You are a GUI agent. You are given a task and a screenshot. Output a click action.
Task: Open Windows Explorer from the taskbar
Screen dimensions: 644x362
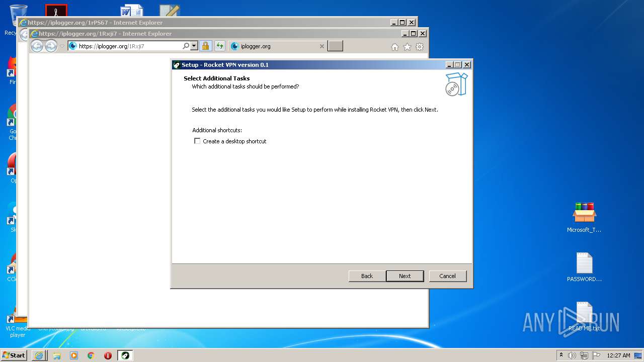pos(57,355)
